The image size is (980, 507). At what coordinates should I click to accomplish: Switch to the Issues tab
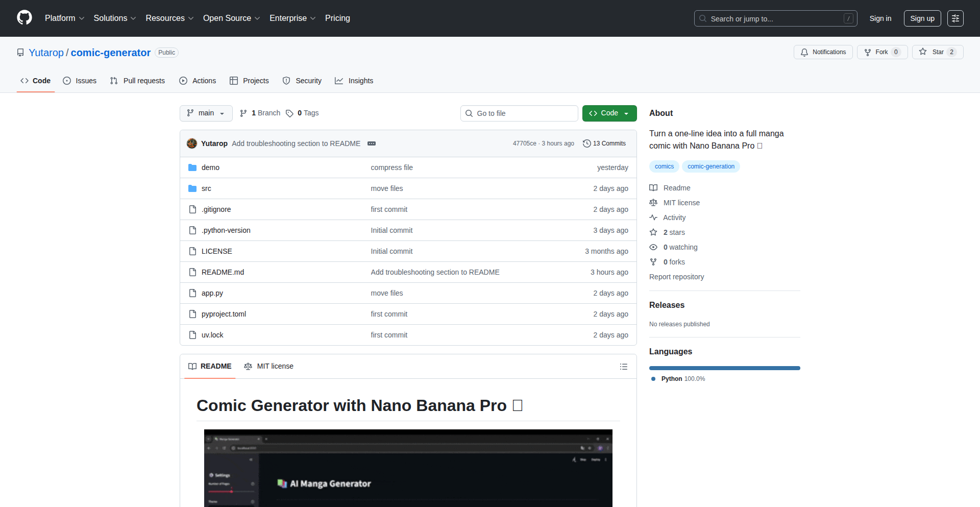(x=80, y=81)
